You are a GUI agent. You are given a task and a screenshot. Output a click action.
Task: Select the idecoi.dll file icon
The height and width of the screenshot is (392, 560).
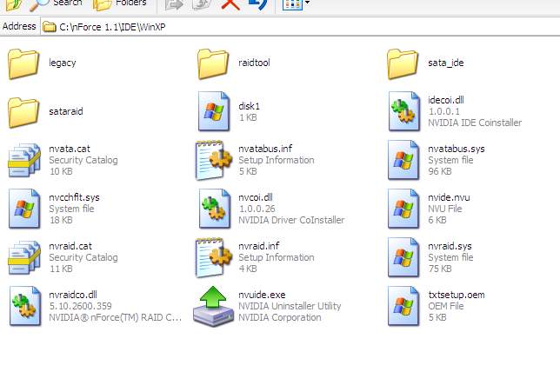[x=403, y=111]
